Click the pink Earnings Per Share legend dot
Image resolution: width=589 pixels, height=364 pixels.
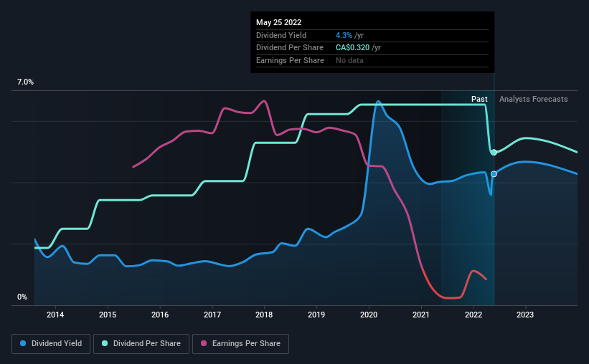pos(204,343)
